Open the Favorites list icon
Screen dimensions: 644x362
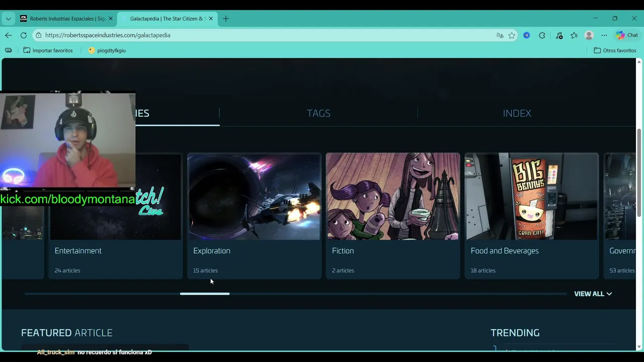(x=574, y=35)
